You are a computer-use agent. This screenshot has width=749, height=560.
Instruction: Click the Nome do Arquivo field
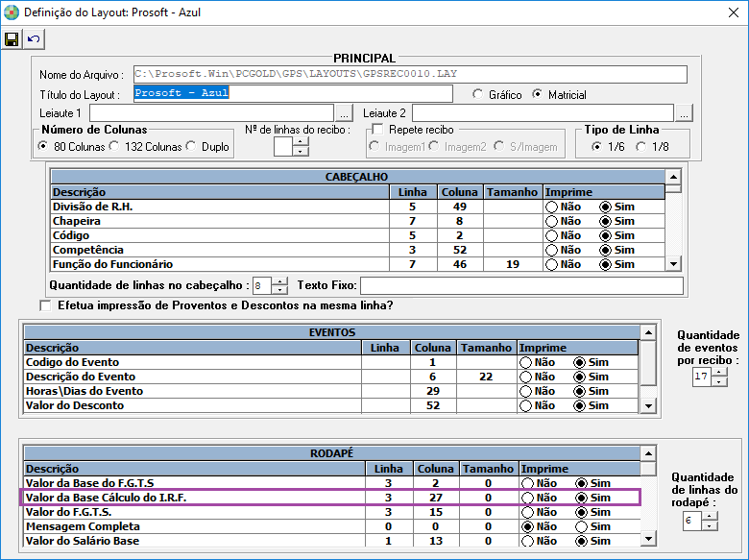point(410,74)
